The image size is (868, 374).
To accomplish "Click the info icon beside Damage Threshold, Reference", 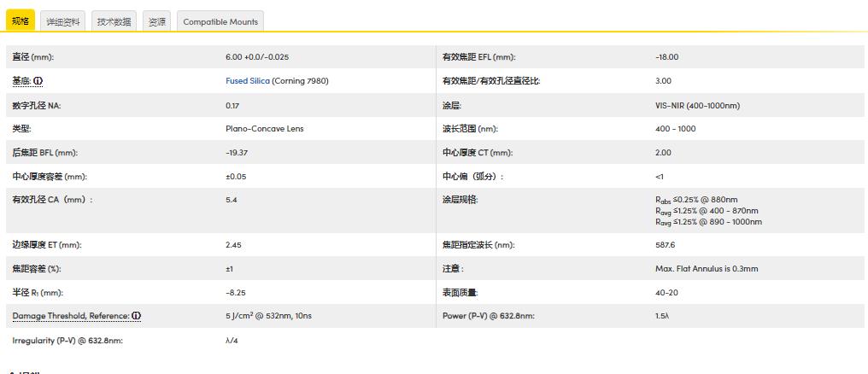I will click(137, 316).
